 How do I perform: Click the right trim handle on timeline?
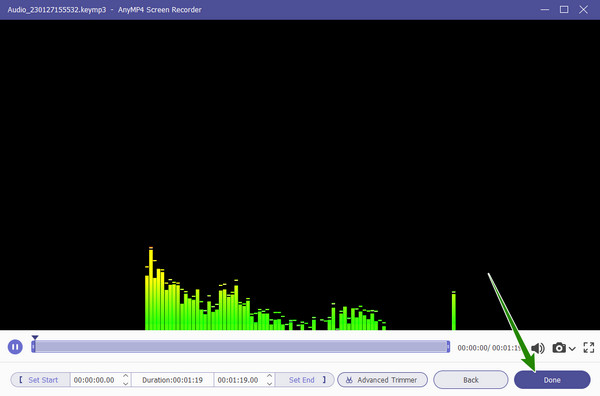tap(448, 347)
